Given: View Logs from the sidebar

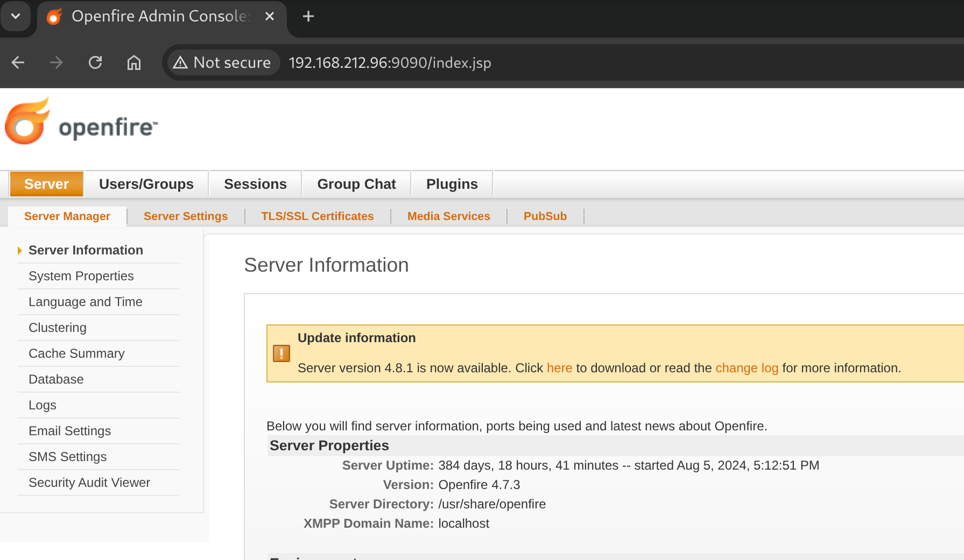Looking at the screenshot, I should [x=43, y=405].
